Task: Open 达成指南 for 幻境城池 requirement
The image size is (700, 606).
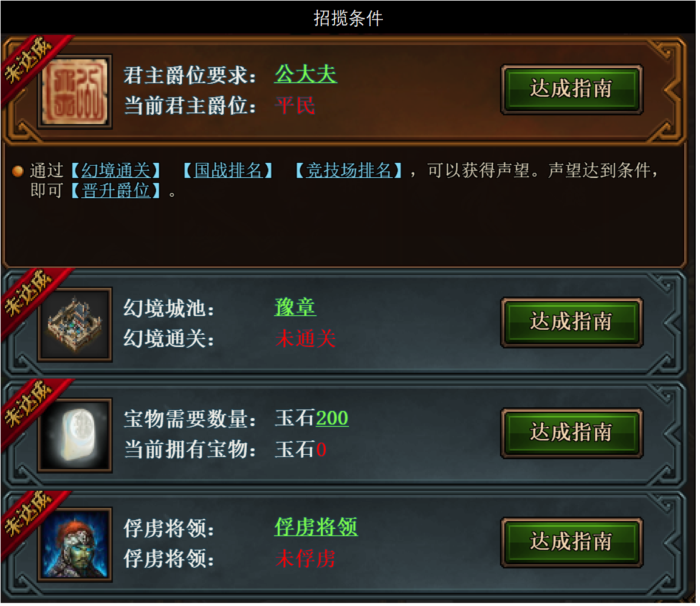Action: [572, 322]
